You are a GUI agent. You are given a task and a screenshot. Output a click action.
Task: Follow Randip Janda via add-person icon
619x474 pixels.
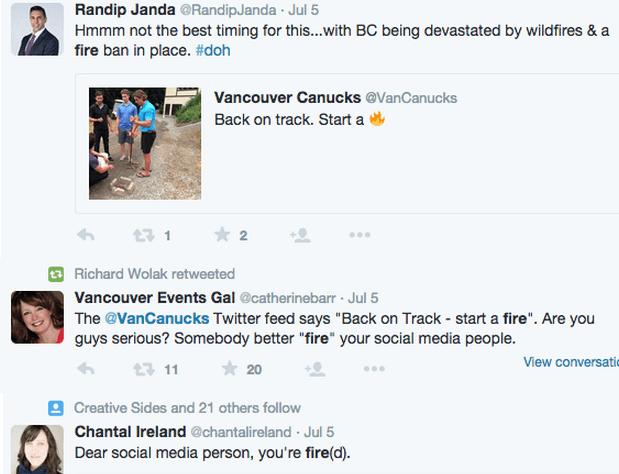pyautogui.click(x=299, y=235)
